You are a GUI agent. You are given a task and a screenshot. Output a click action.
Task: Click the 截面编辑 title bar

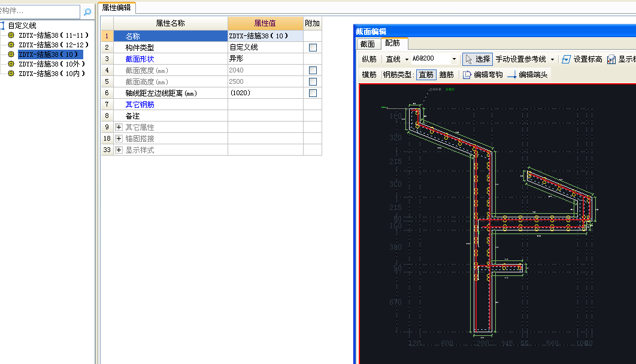point(495,31)
